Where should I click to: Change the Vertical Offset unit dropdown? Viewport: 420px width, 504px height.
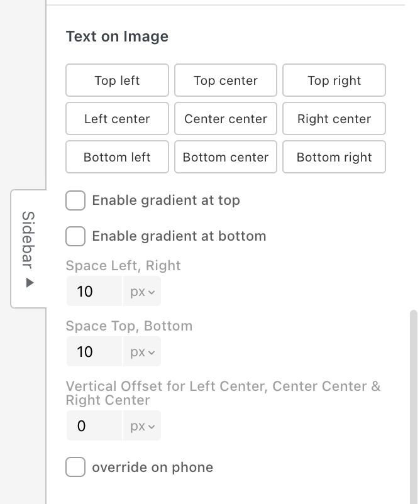(x=143, y=426)
